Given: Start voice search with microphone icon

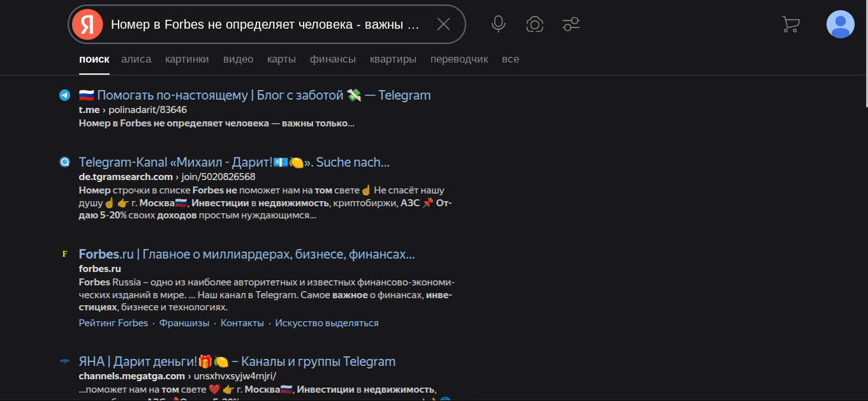Looking at the screenshot, I should pos(498,24).
